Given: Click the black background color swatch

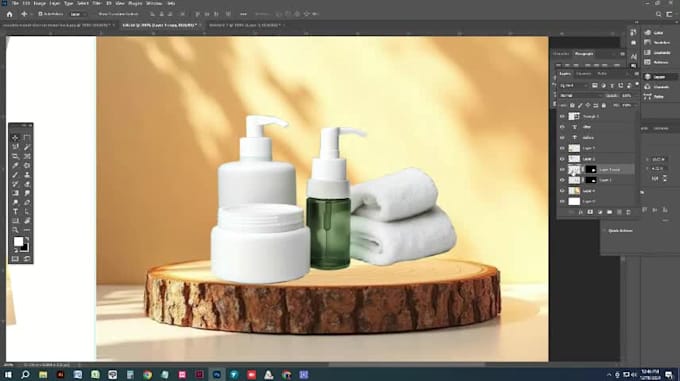Looking at the screenshot, I should click(26, 248).
